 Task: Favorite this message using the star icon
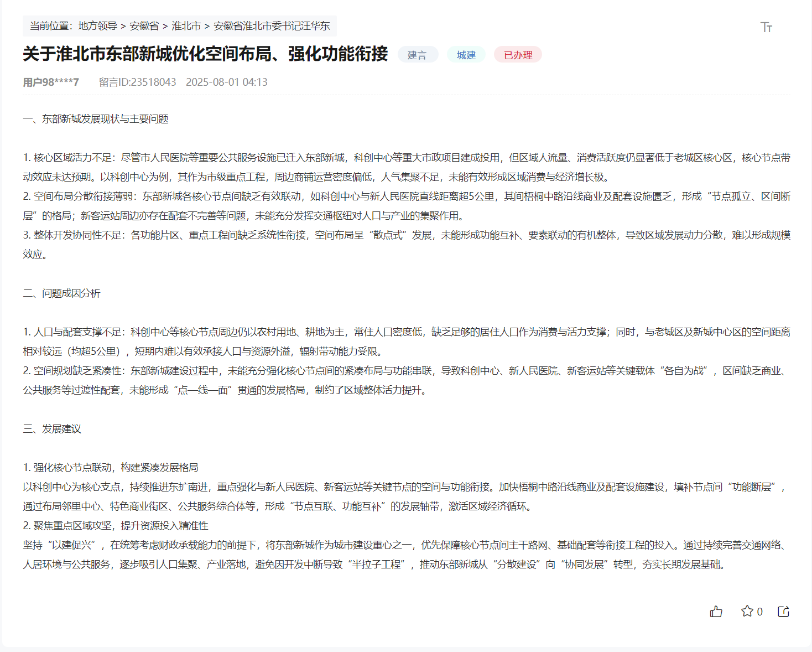coord(747,612)
